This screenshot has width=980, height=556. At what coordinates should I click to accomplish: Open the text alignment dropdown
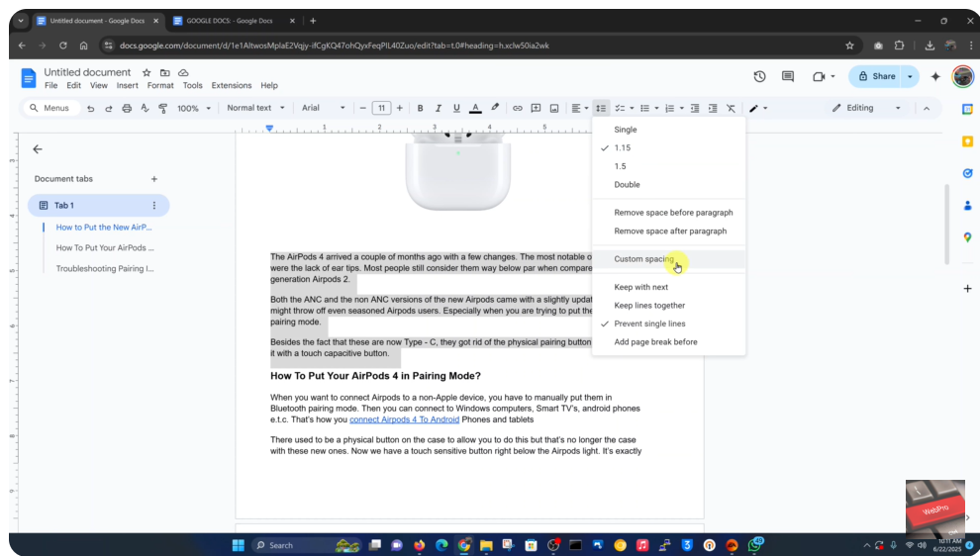(x=579, y=108)
